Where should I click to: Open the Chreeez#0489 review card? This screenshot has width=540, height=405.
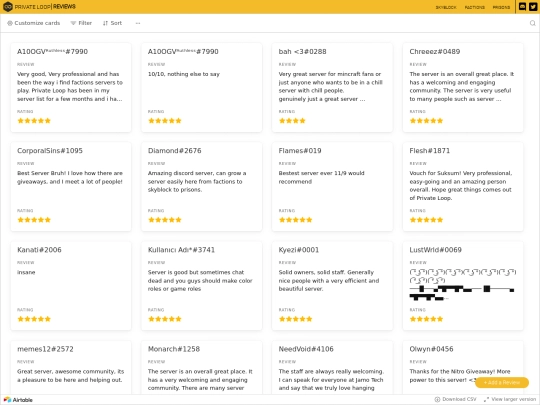click(x=463, y=87)
